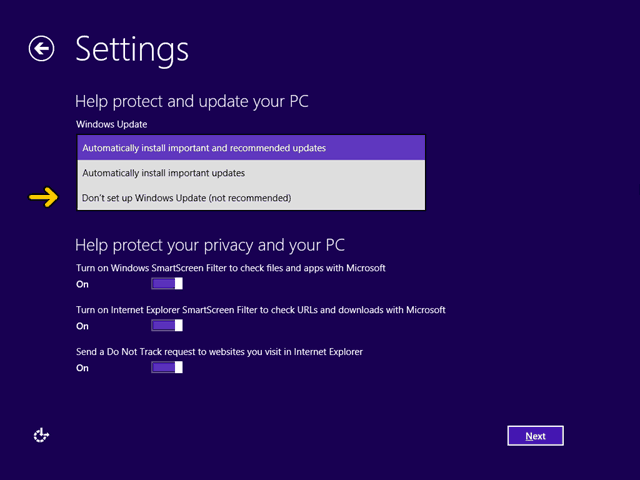Go back using the circled arrow icon
The image size is (640, 480).
click(41, 49)
